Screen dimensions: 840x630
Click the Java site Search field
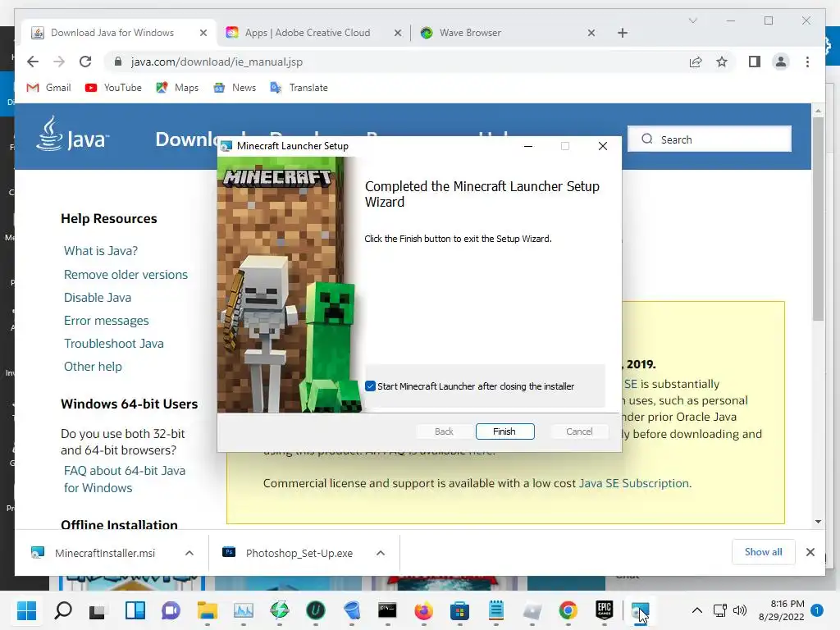[x=710, y=139]
